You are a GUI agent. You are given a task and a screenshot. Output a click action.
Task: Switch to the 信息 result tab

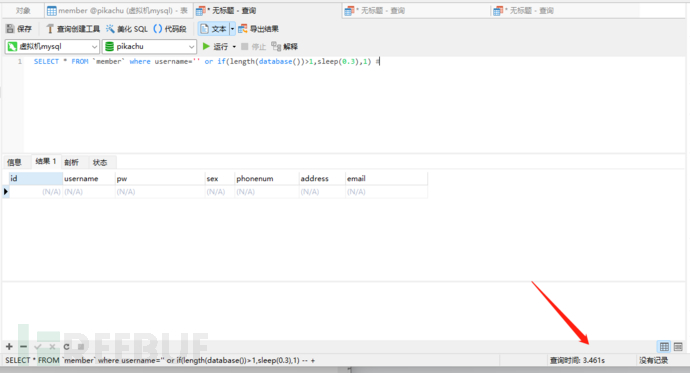point(14,162)
